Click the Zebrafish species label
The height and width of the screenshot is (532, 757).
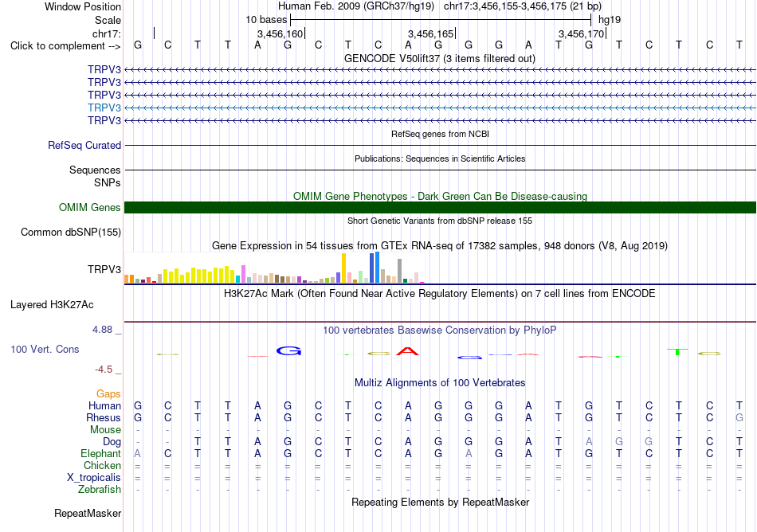(x=100, y=489)
